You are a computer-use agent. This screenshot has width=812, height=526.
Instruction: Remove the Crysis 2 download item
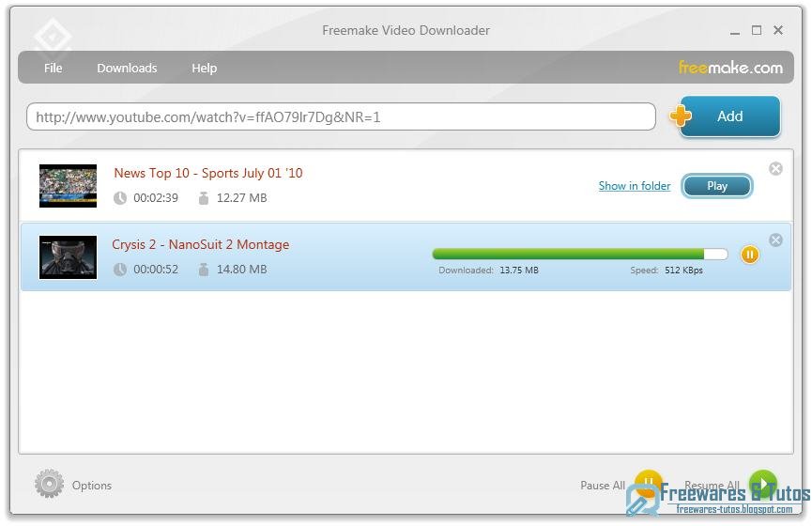point(775,240)
